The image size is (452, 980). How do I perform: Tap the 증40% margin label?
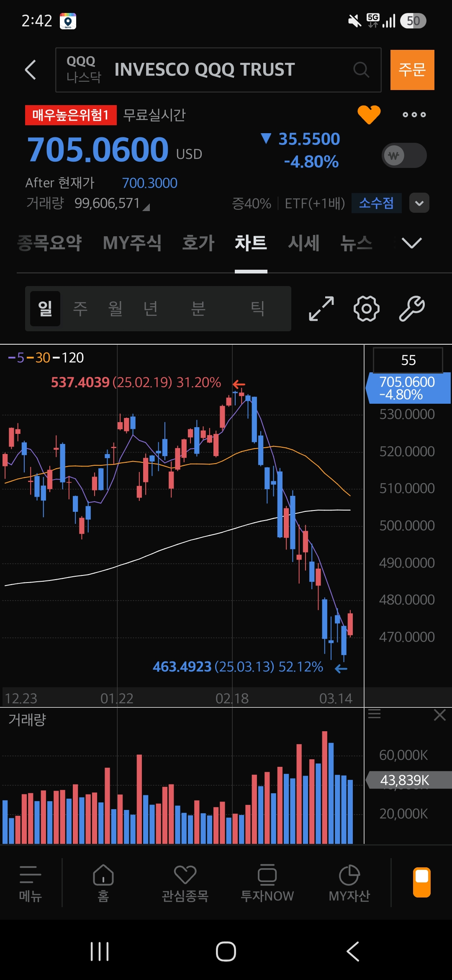coord(252,204)
